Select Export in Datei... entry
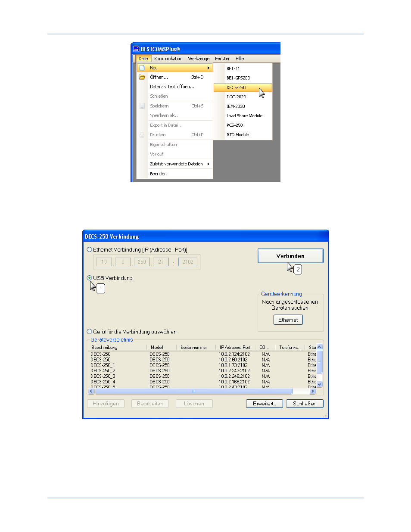 click(174, 125)
